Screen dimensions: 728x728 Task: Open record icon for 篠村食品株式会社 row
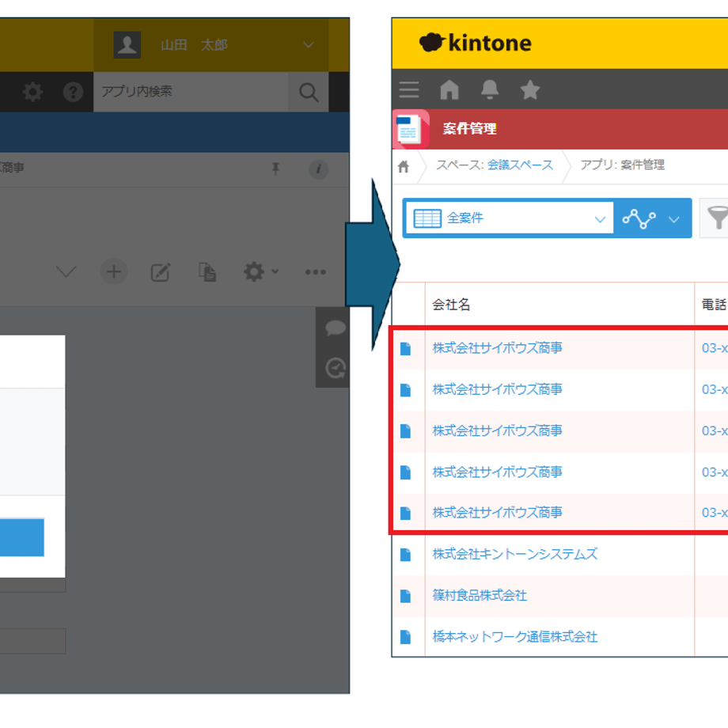405,596
